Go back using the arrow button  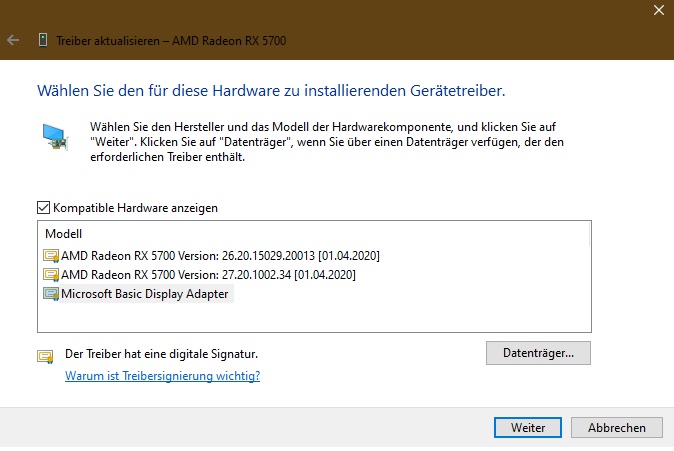click(x=13, y=40)
